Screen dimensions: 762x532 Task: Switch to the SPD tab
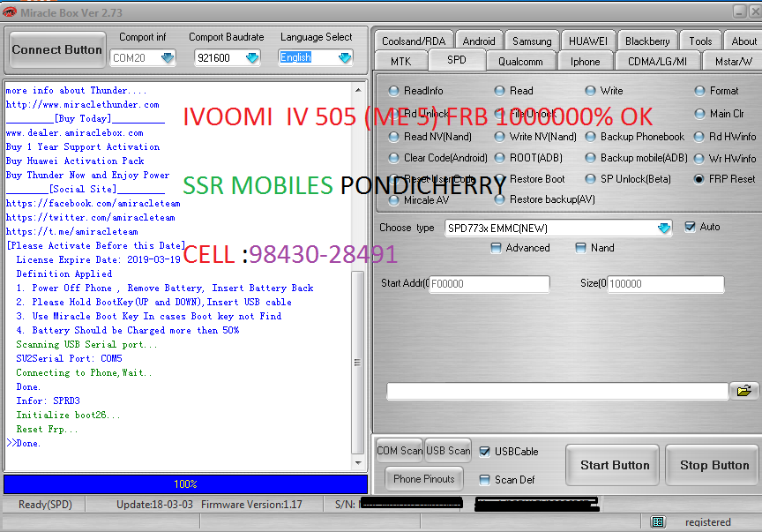point(456,60)
